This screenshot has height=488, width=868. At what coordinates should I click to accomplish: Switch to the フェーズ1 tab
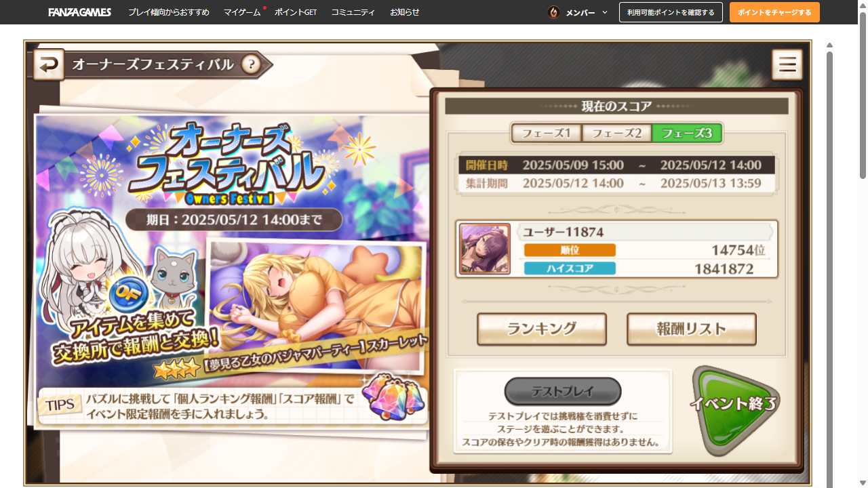pos(547,133)
